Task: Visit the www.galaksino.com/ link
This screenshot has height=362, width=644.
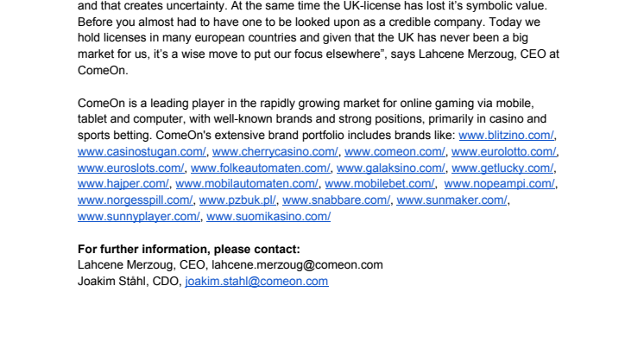Action: tap(390, 168)
